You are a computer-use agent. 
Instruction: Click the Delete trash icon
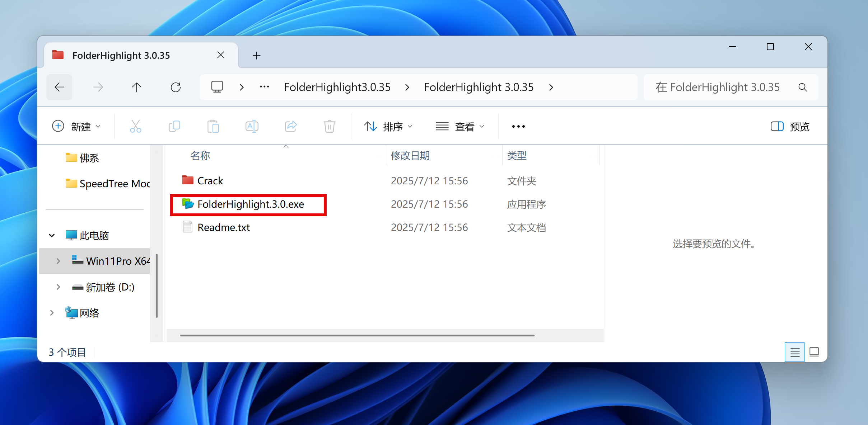click(329, 126)
